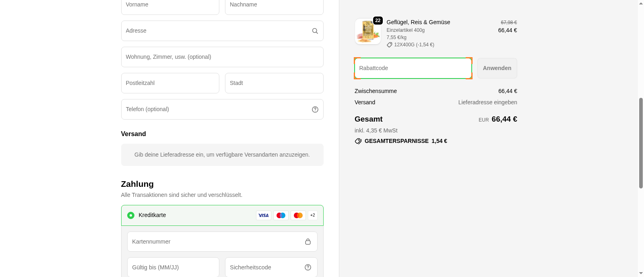Click the Visa card logo
The image size is (644, 277).
(263, 215)
